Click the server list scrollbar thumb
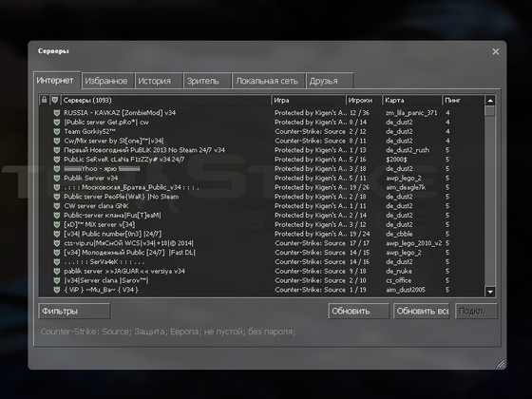This screenshot has height=399, width=532. (490, 111)
